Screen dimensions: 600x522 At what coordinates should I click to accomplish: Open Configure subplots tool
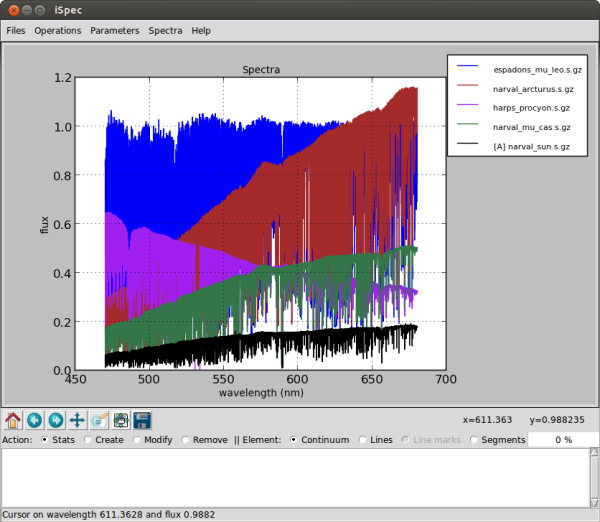[121, 420]
